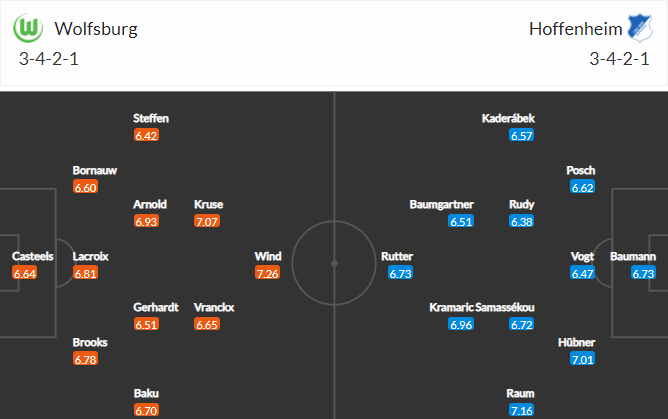668x419 pixels.
Task: Click player name Baumgartner
Action: point(441,204)
